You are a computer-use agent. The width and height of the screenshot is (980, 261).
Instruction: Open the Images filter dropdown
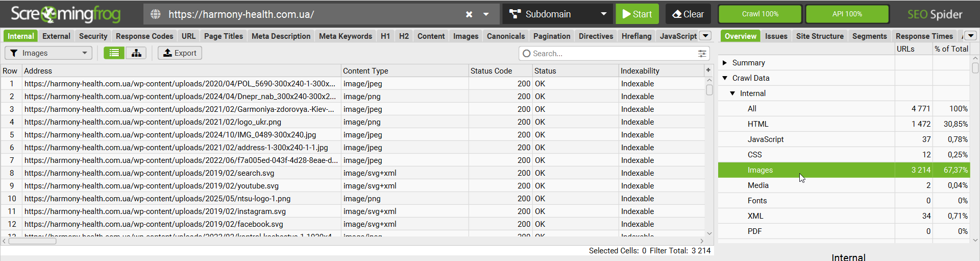tap(48, 53)
